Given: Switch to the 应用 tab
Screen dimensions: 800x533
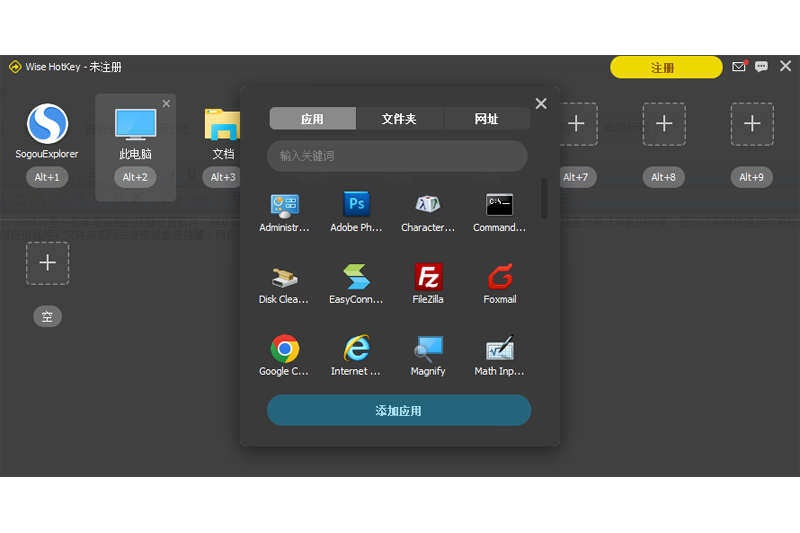Looking at the screenshot, I should tap(312, 119).
